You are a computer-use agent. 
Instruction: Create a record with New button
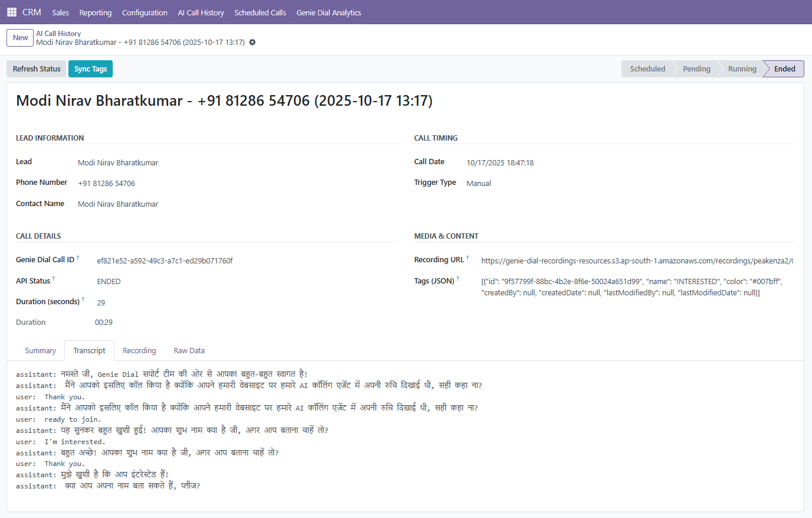click(20, 38)
